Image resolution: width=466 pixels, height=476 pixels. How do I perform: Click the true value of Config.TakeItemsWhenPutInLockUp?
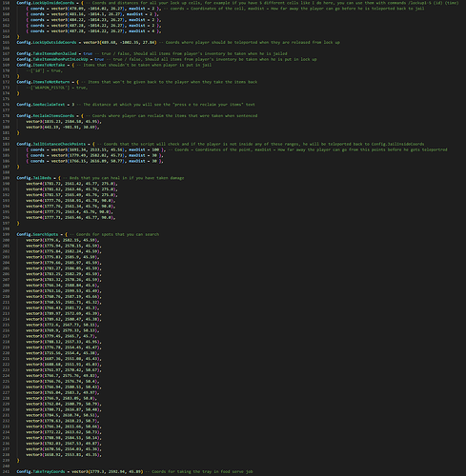point(99,59)
